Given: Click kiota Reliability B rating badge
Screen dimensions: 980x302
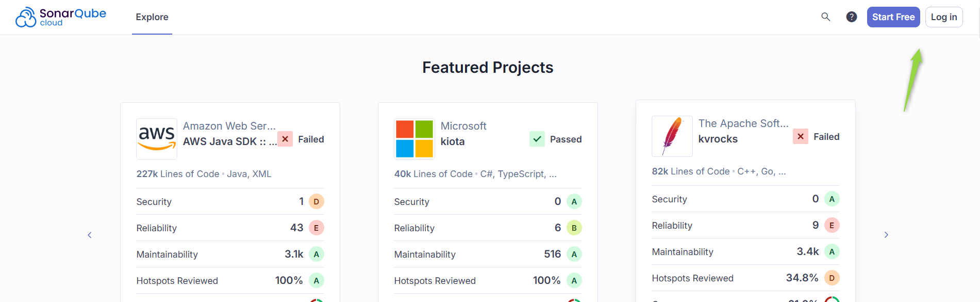Looking at the screenshot, I should [x=574, y=228].
